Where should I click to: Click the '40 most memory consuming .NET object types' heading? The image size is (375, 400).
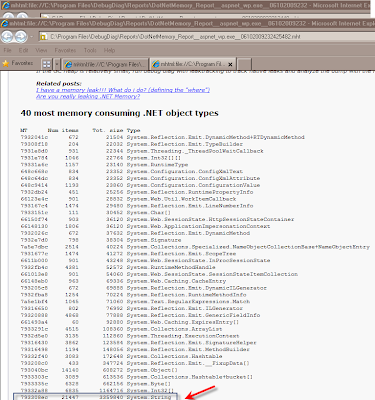(x=119, y=113)
